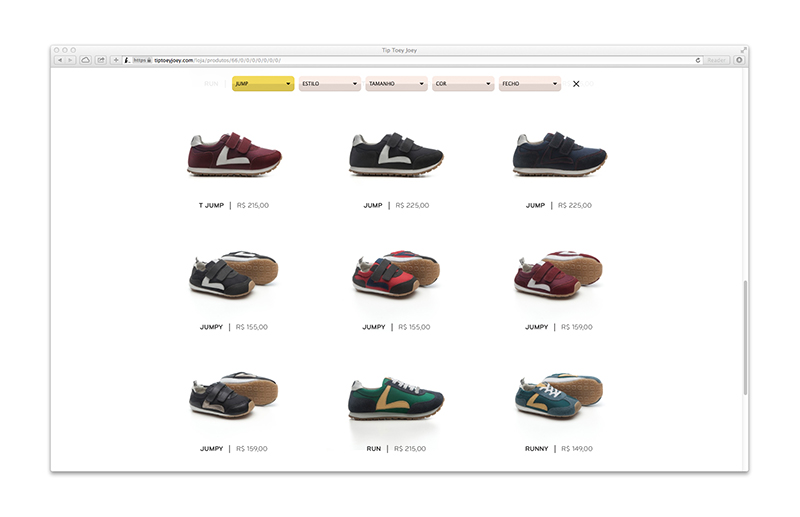Go back with Safari's back arrow
This screenshot has width=800, height=517.
[59, 60]
